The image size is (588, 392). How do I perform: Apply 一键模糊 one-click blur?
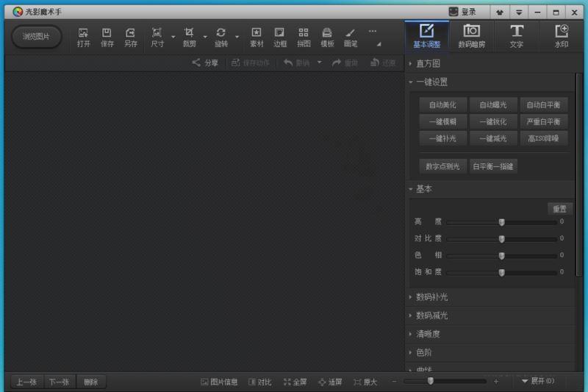442,121
